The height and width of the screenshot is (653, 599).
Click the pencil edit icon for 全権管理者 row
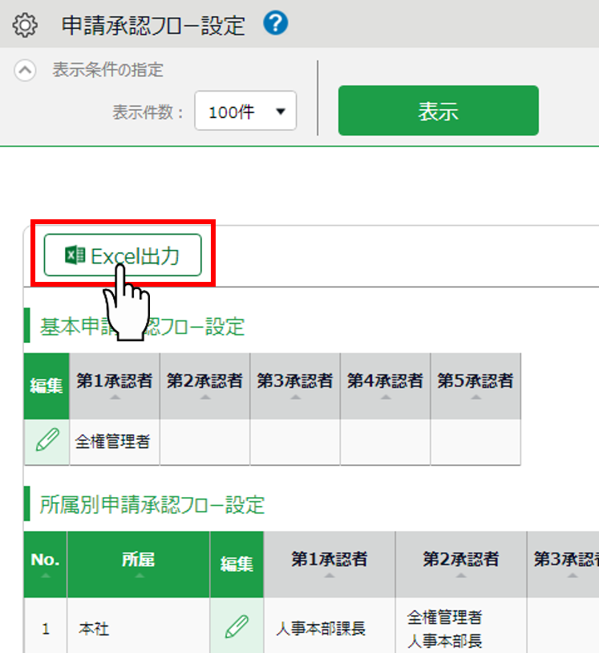(47, 441)
